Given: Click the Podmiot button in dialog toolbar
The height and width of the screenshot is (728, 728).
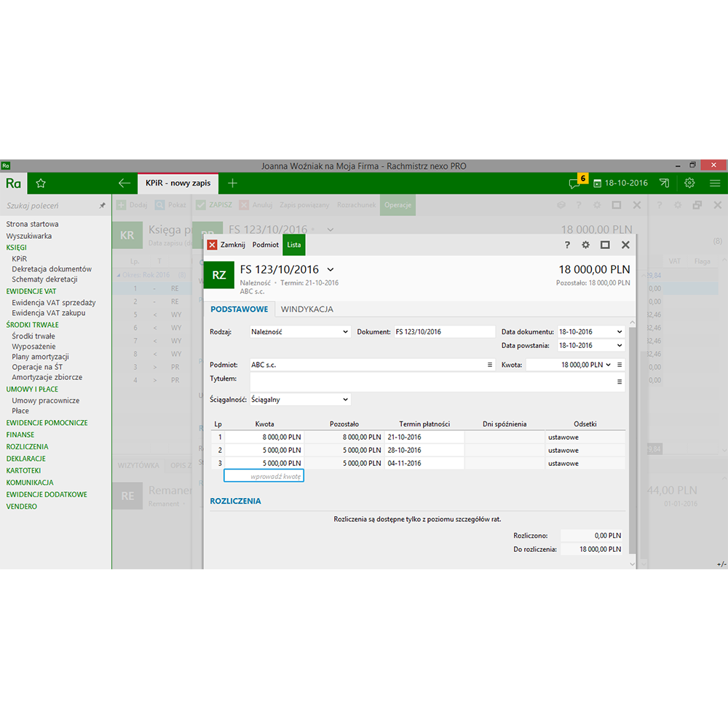Looking at the screenshot, I should pos(266,245).
